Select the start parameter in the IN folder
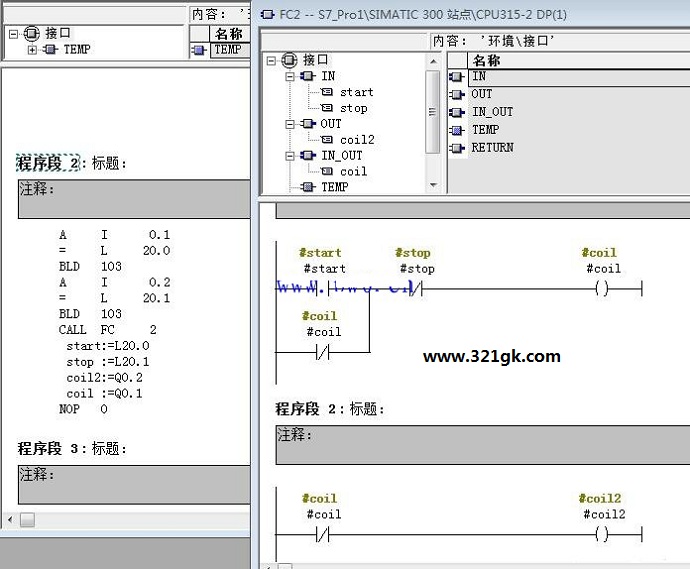 click(x=356, y=92)
